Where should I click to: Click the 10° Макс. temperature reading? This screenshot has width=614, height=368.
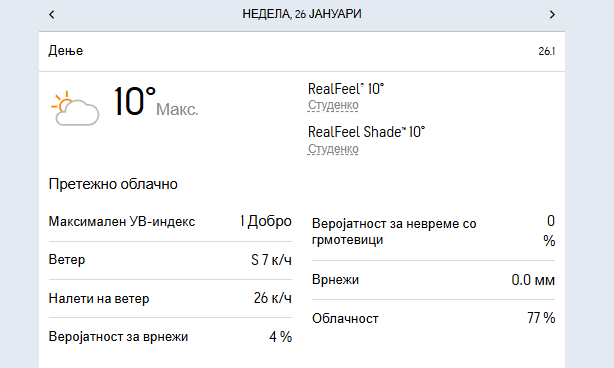pyautogui.click(x=156, y=102)
